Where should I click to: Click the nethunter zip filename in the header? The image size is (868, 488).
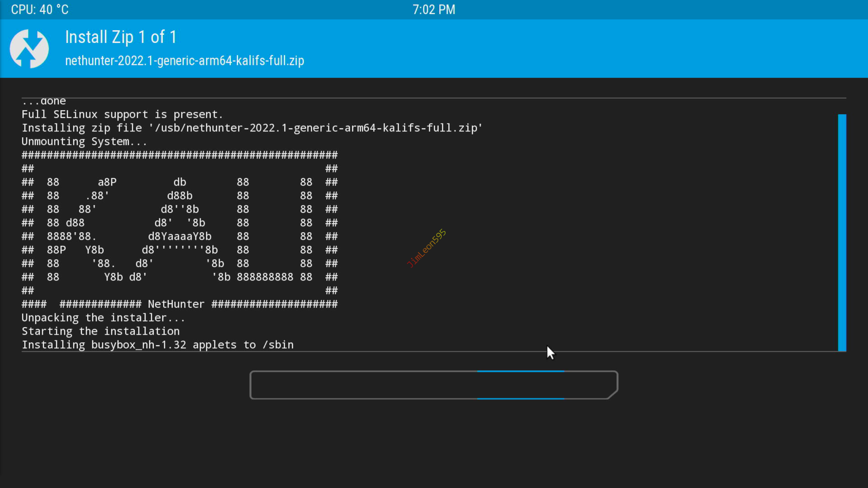coord(184,61)
